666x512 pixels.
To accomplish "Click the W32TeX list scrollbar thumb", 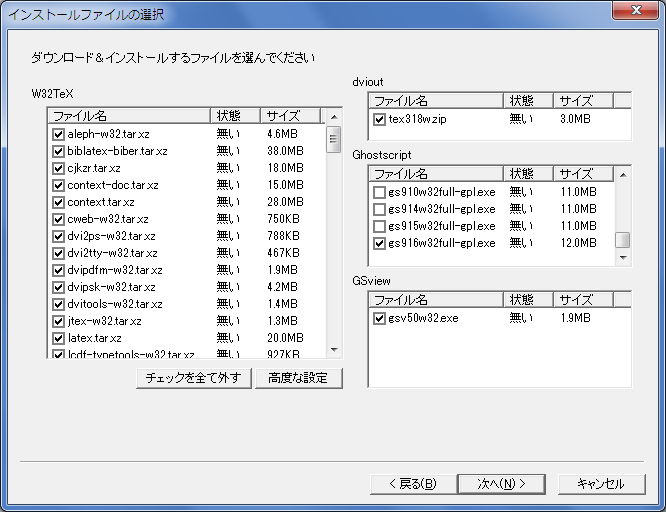I will click(334, 139).
